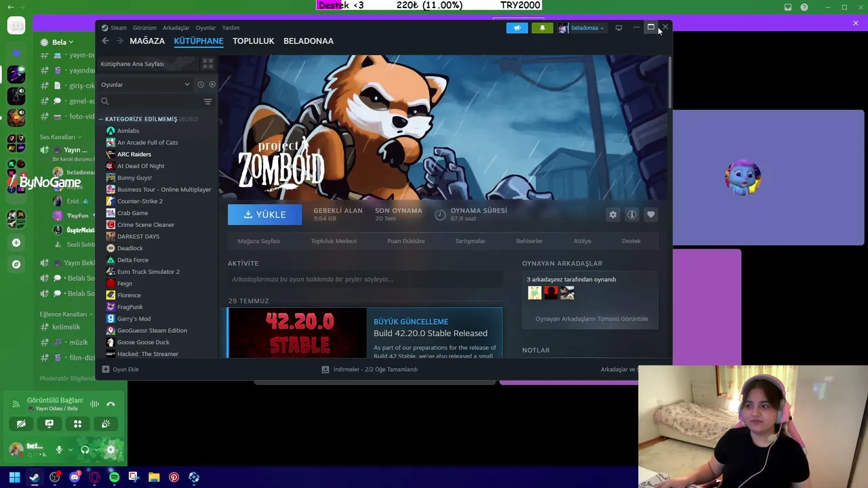Open the kelimelik Discord channel
Image resolution: width=868 pixels, height=488 pixels.
[66, 327]
